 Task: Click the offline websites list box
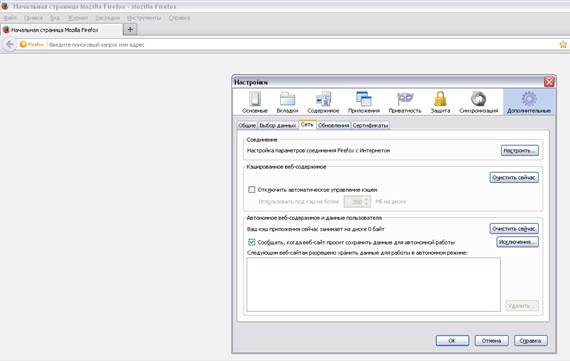point(373,284)
